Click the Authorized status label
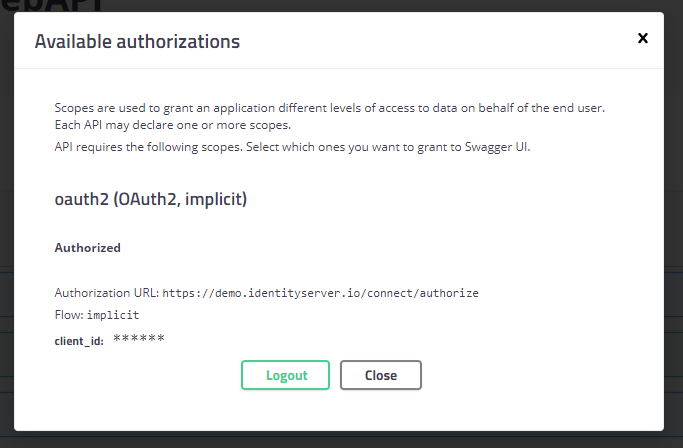 (x=87, y=247)
